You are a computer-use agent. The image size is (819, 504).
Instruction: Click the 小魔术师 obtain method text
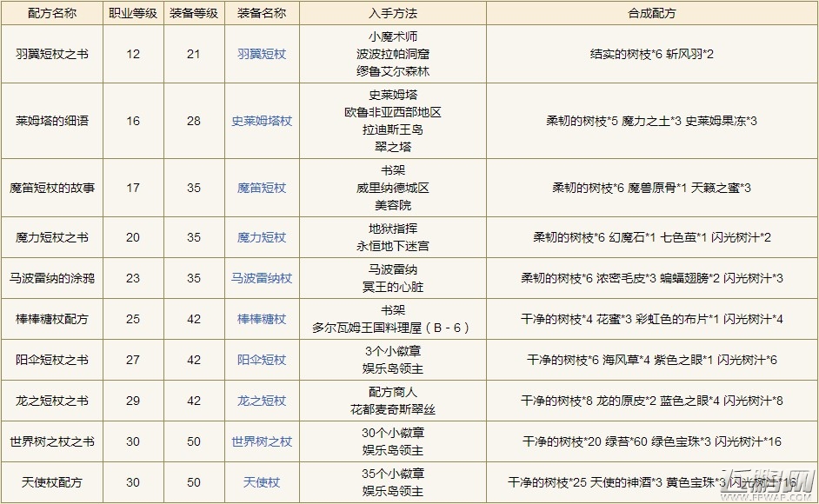click(x=393, y=36)
